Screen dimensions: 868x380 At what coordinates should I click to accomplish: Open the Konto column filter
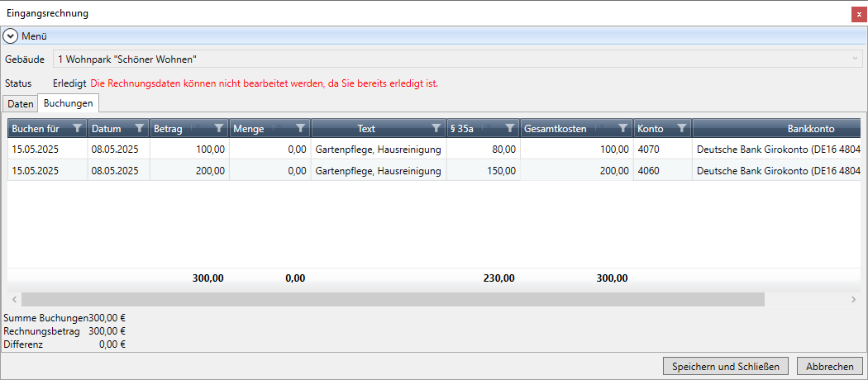(681, 128)
